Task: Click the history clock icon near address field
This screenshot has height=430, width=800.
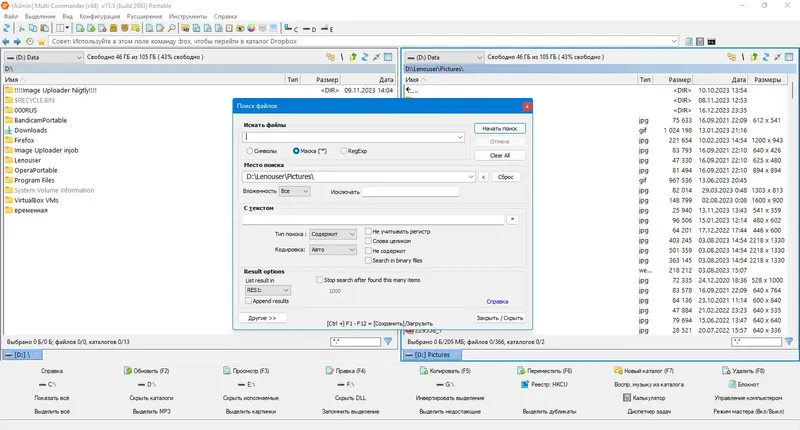Action: 30,42
